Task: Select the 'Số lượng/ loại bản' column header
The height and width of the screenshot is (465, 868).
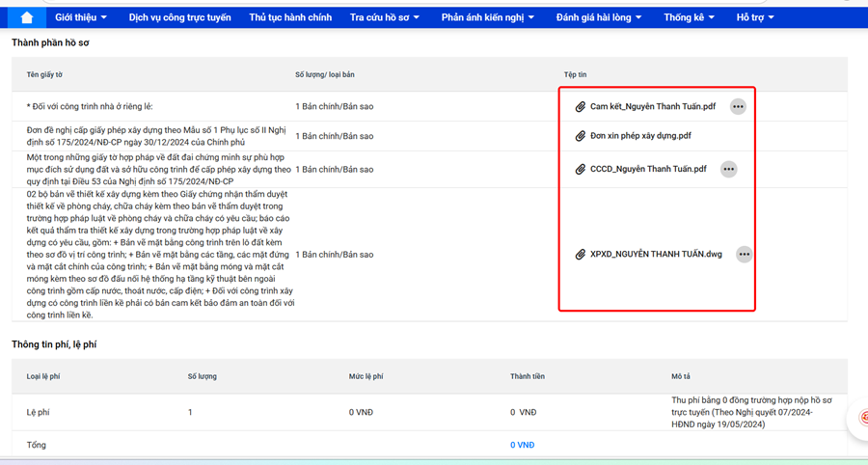Action: (325, 74)
